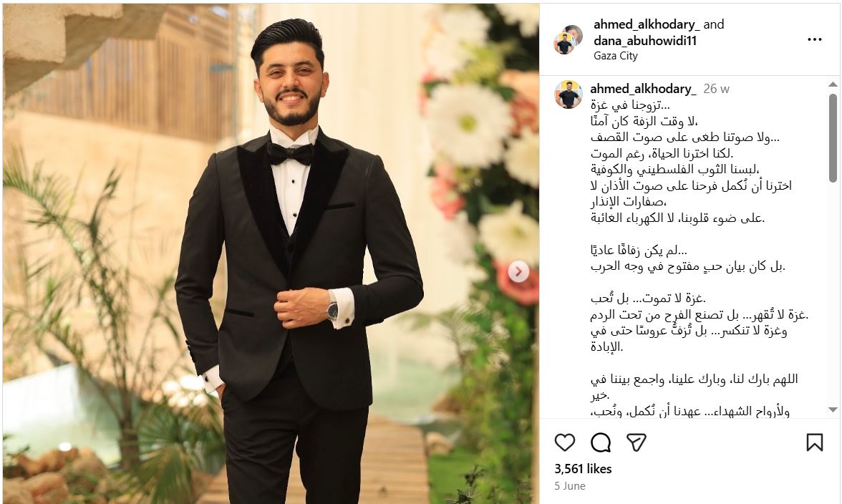The width and height of the screenshot is (842, 504).
Task: Share post via paper plane icon
Action: tap(637, 443)
